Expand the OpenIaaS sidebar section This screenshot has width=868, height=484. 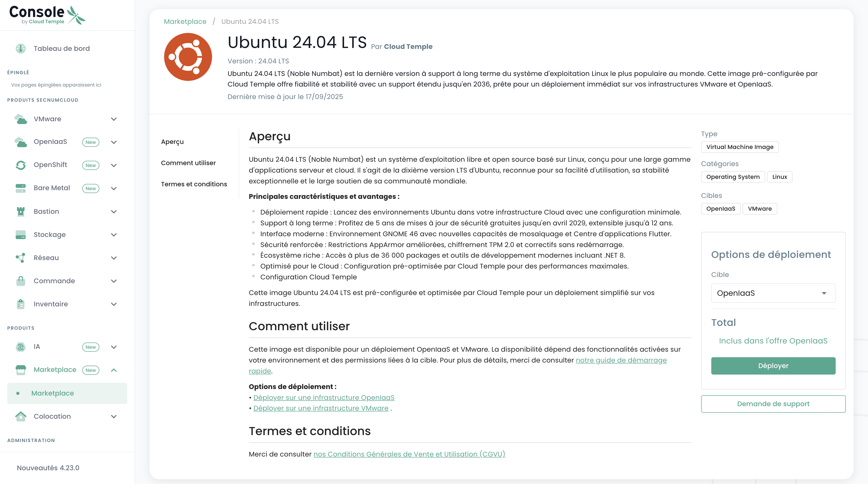[114, 142]
